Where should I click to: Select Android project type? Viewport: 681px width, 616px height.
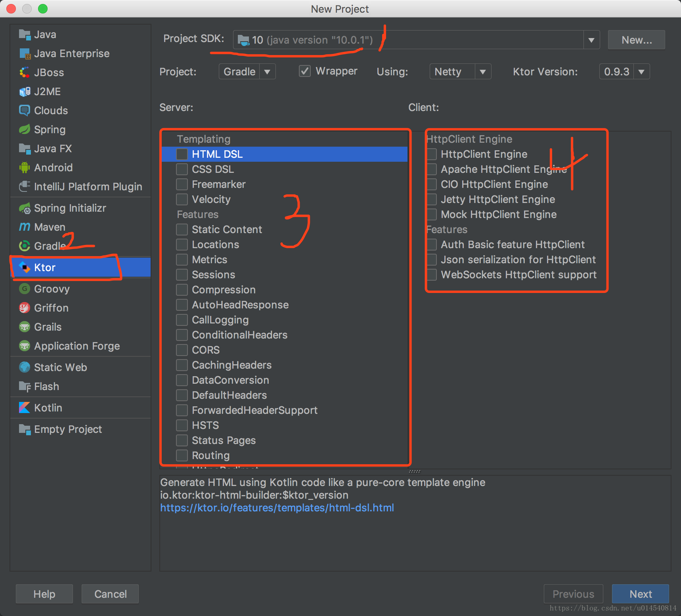[80, 168]
